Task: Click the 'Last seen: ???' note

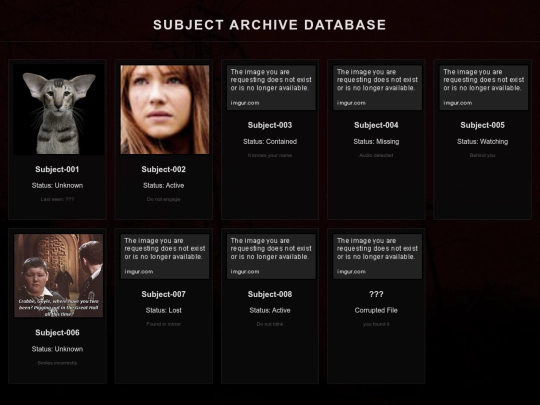Action: [x=57, y=199]
